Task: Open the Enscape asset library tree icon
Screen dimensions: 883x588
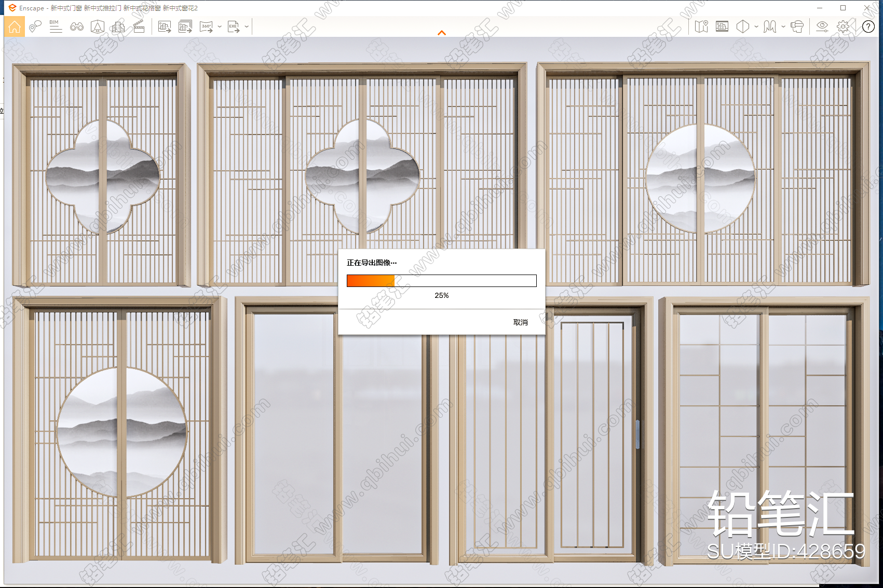Action: (98, 26)
